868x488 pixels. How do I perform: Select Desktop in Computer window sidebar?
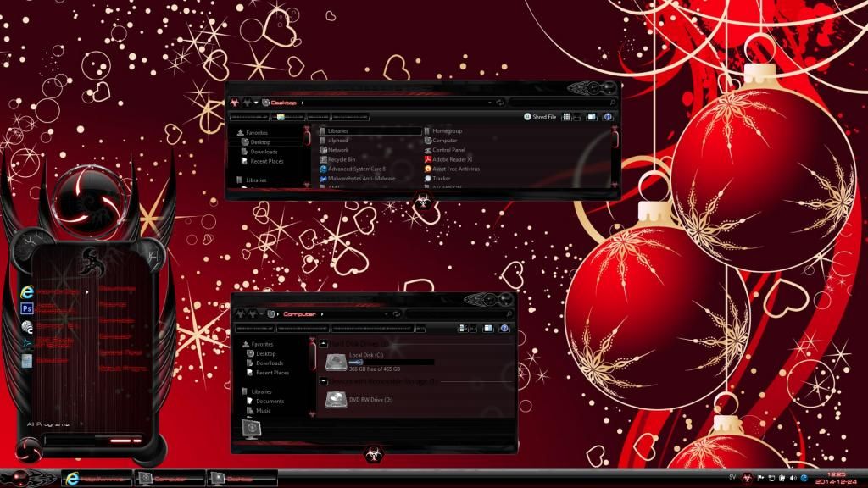pos(262,353)
